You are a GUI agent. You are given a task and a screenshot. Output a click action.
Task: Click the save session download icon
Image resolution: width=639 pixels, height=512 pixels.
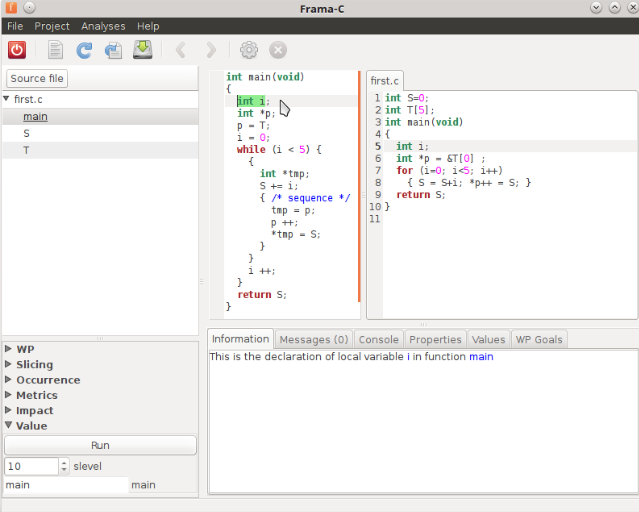(142, 49)
